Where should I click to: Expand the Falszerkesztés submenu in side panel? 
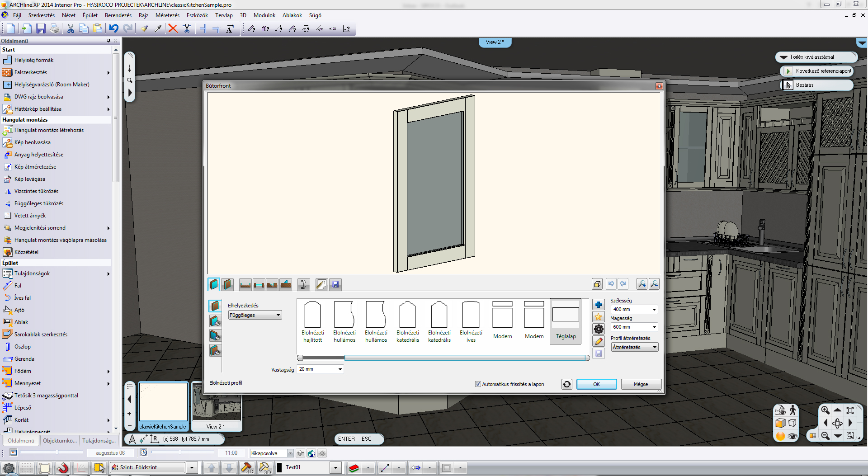108,72
